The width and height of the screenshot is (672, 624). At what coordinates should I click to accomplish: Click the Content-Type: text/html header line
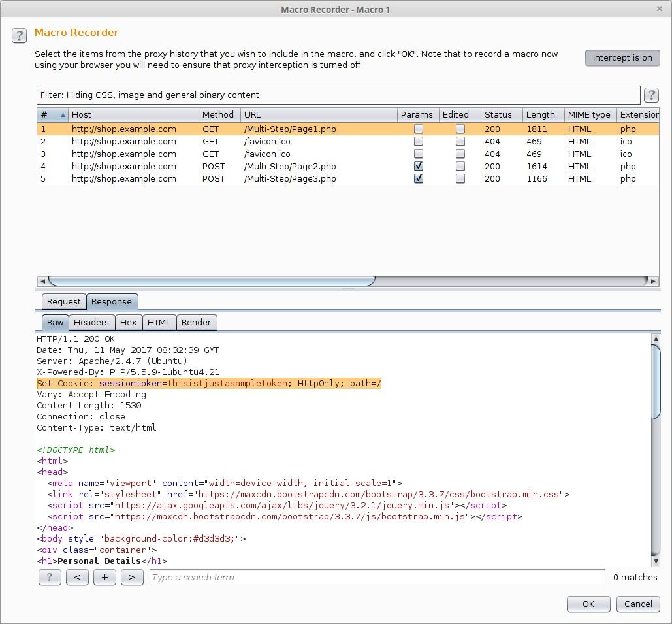pyautogui.click(x=97, y=427)
